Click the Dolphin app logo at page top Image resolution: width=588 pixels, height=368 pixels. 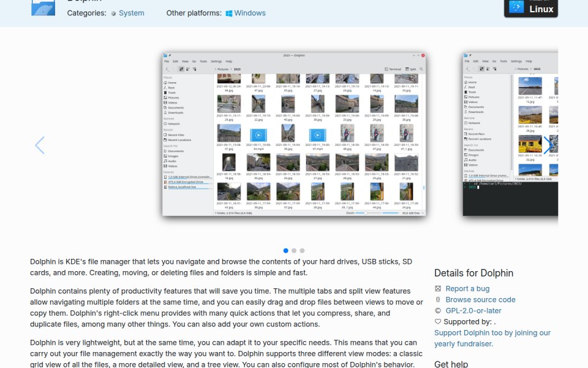click(43, 7)
